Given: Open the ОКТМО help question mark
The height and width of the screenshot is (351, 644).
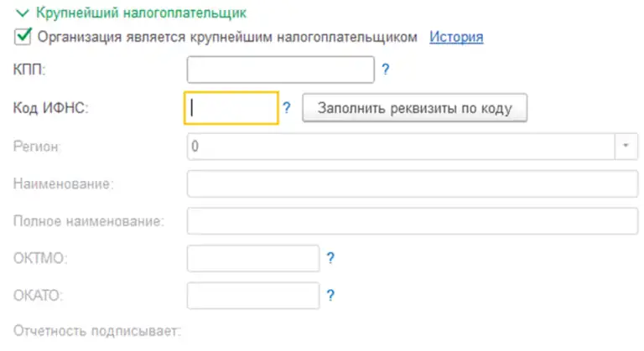Looking at the screenshot, I should (330, 258).
